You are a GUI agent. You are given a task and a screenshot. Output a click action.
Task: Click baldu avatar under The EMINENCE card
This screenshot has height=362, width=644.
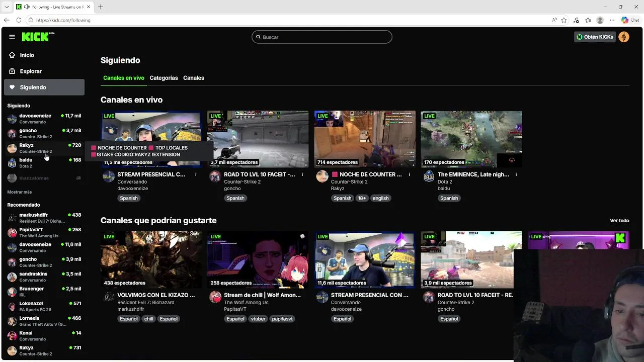[x=429, y=176]
